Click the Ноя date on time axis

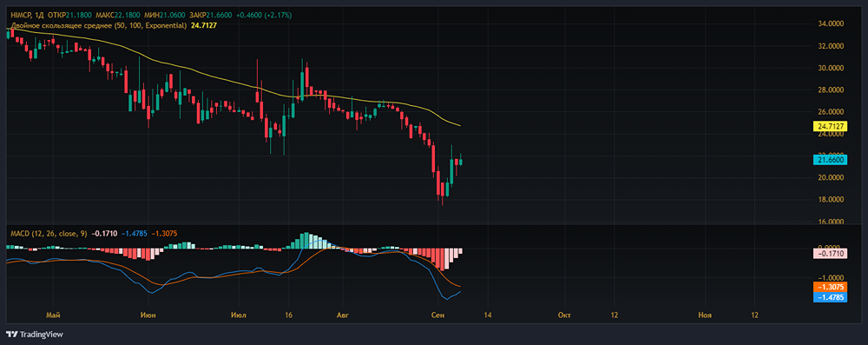click(x=705, y=315)
